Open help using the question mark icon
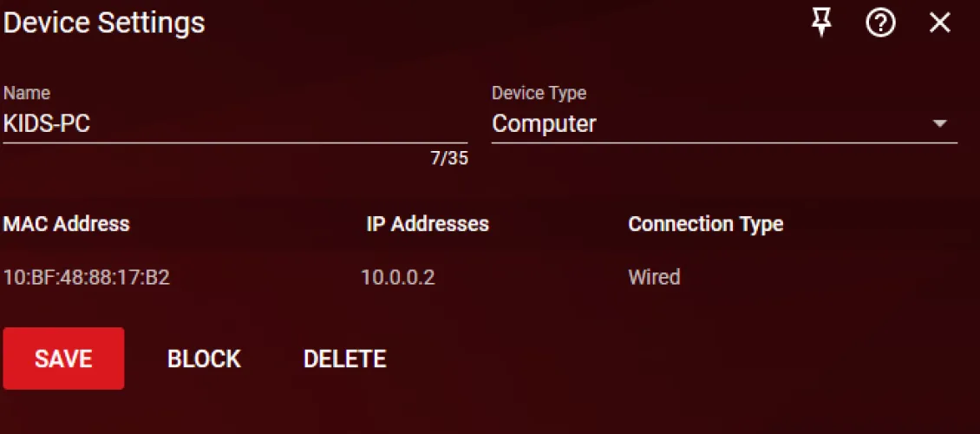980x434 pixels. [x=880, y=23]
